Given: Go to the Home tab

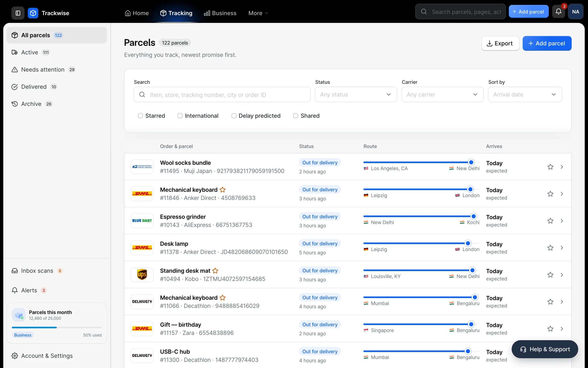Looking at the screenshot, I should [x=137, y=13].
